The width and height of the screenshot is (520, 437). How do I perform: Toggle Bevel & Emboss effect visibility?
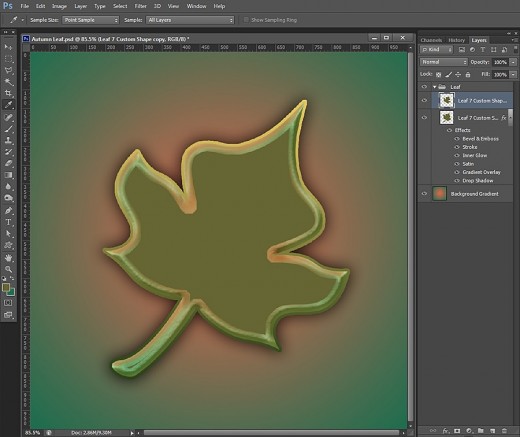457,139
